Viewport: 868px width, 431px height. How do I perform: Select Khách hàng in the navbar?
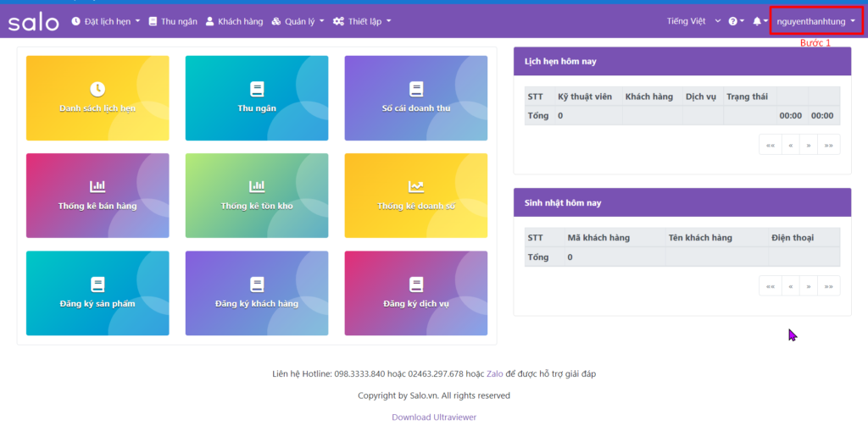pos(234,21)
